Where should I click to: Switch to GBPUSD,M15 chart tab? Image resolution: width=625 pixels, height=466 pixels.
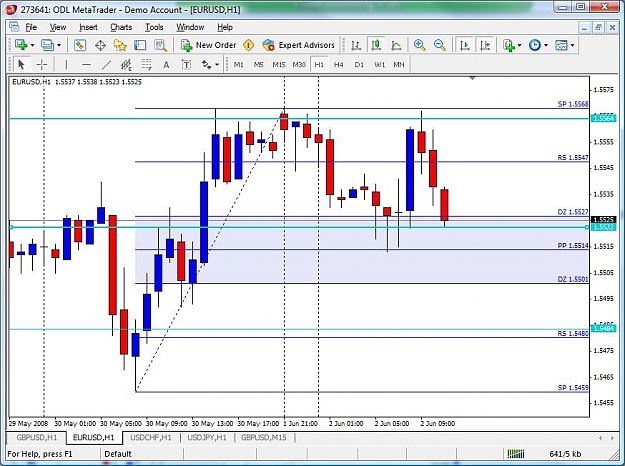point(263,438)
